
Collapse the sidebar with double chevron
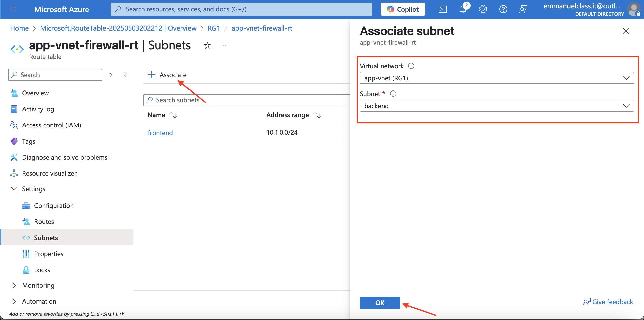125,75
